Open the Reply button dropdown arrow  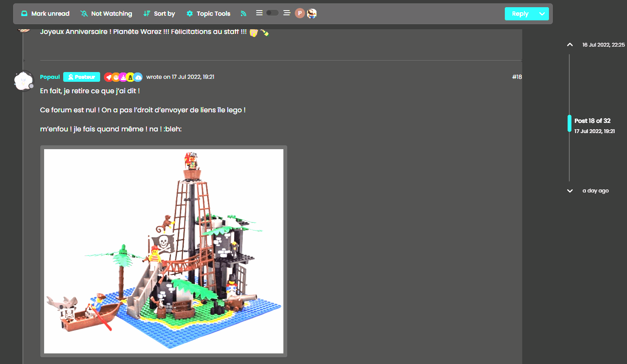pos(542,14)
